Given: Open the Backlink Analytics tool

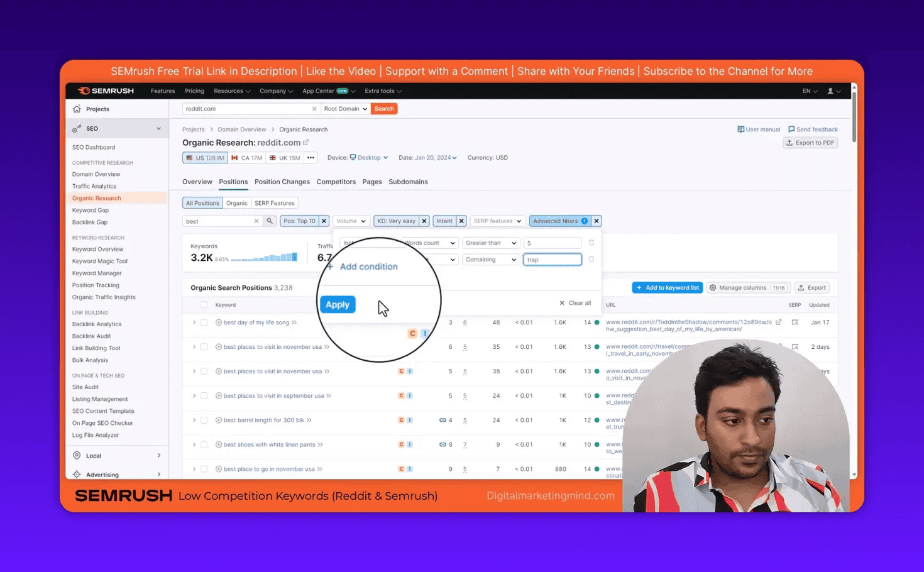Looking at the screenshot, I should click(97, 324).
